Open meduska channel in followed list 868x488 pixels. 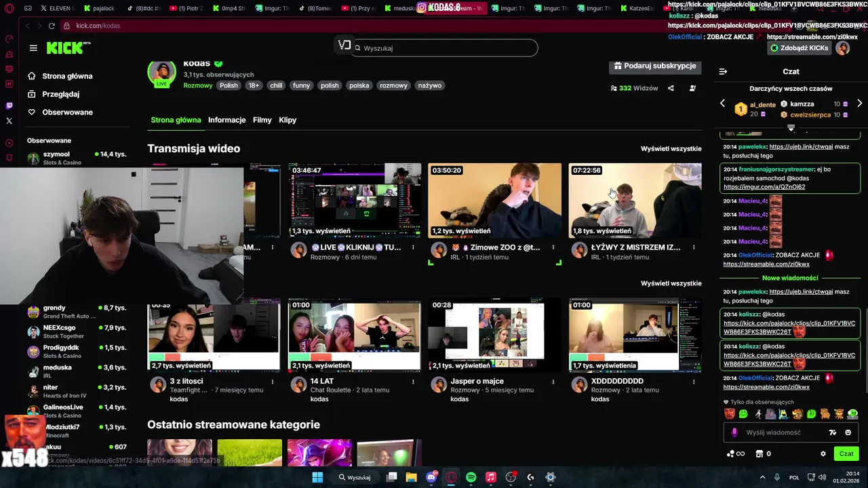point(77,371)
